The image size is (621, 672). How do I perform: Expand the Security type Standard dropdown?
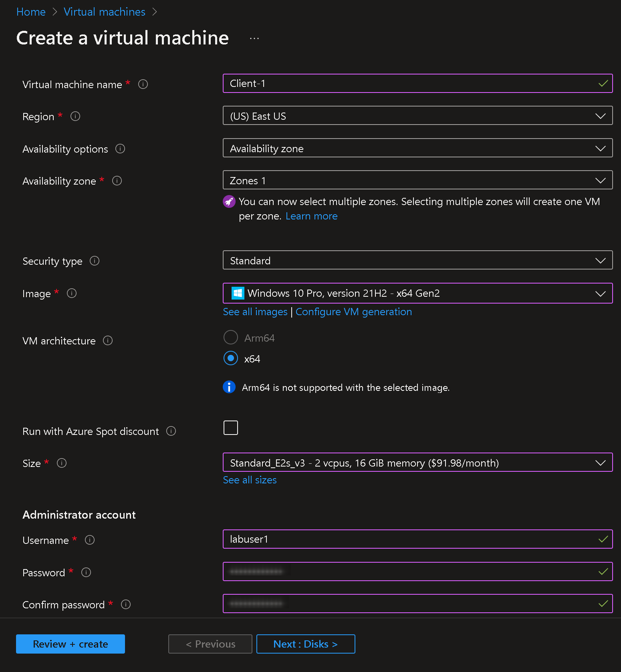tap(417, 260)
